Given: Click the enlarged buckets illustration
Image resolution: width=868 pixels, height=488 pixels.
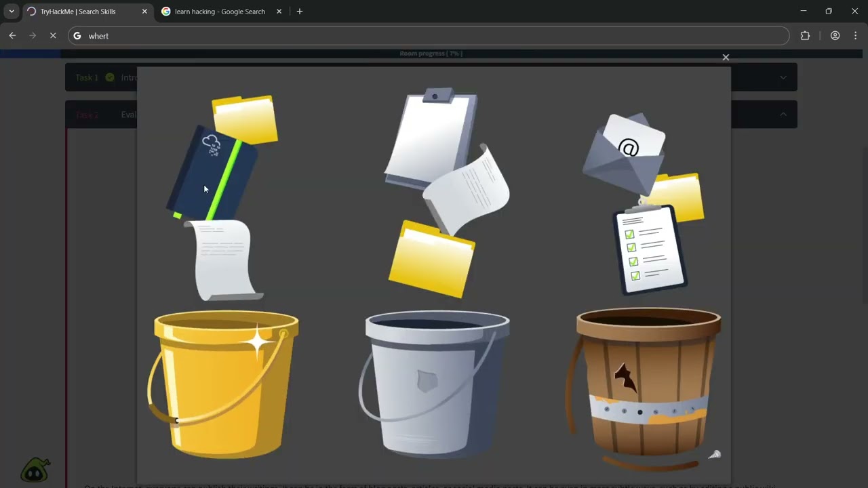Looking at the screenshot, I should click(434, 275).
